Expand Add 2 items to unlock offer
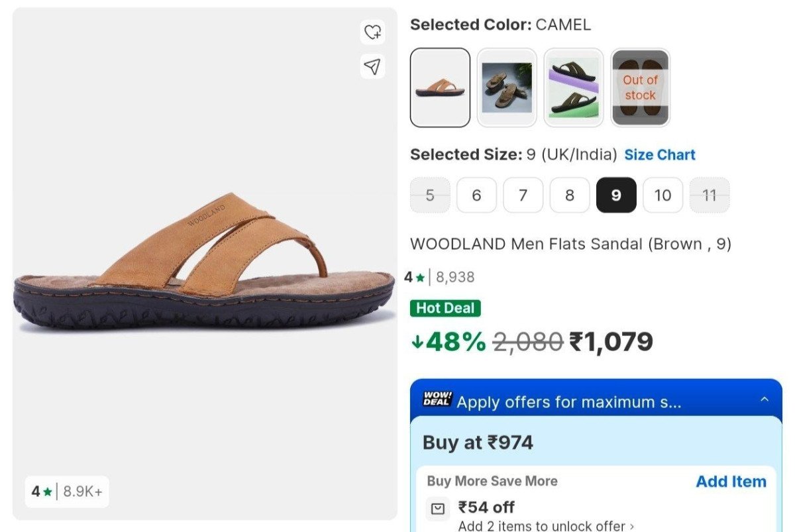The image size is (795, 532). [x=545, y=526]
